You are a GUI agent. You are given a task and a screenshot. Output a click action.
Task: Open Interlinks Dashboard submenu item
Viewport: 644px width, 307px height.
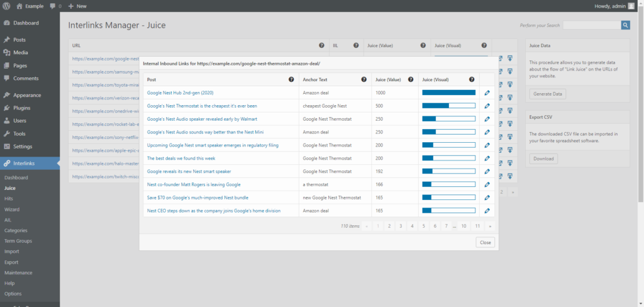[16, 177]
